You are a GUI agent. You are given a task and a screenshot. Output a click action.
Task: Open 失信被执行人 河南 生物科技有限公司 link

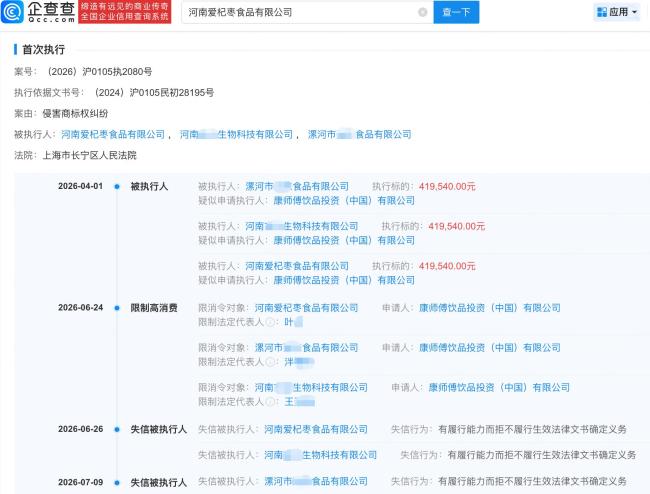tap(320, 455)
